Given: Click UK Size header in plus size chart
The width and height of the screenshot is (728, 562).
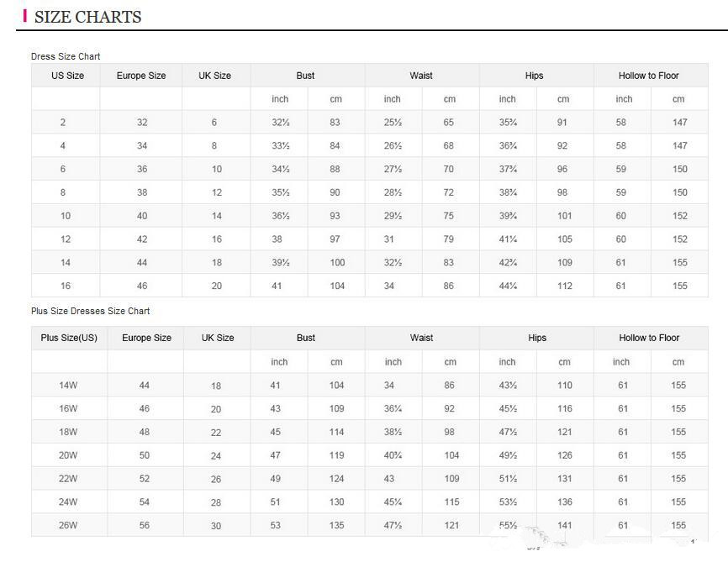Looking at the screenshot, I should click(x=218, y=338).
